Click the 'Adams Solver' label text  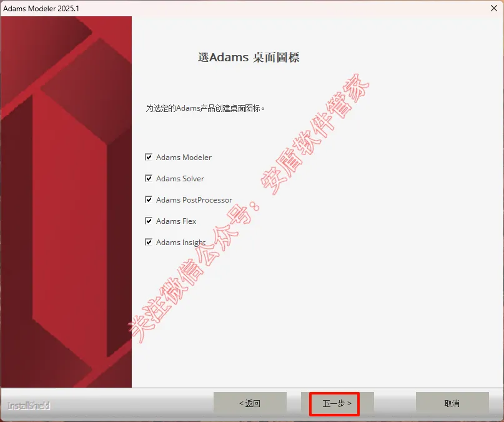180,179
